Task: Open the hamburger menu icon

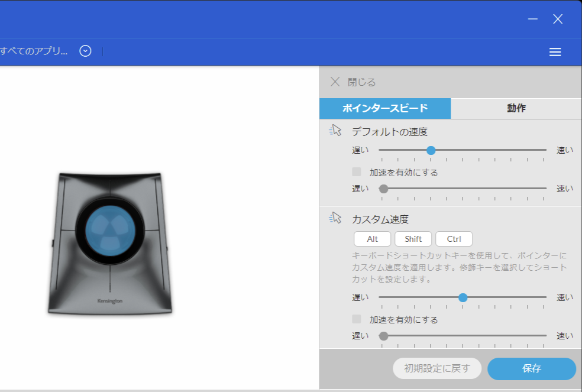Action: 555,52
